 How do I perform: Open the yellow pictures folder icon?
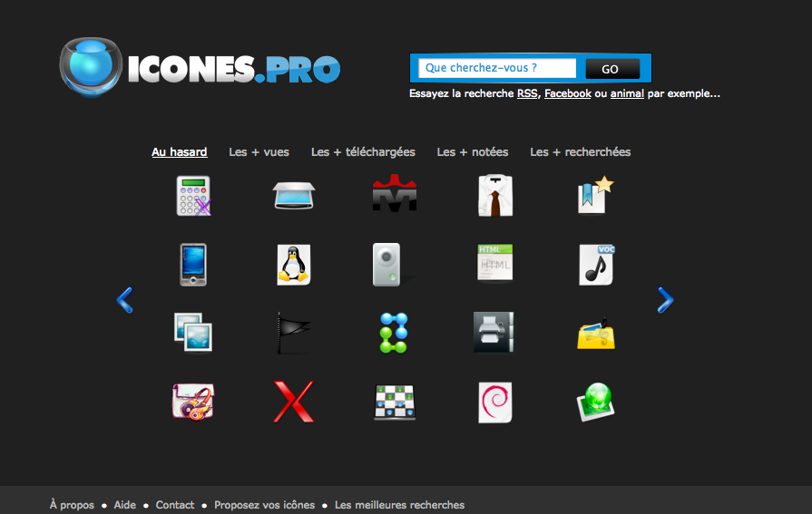coord(596,334)
